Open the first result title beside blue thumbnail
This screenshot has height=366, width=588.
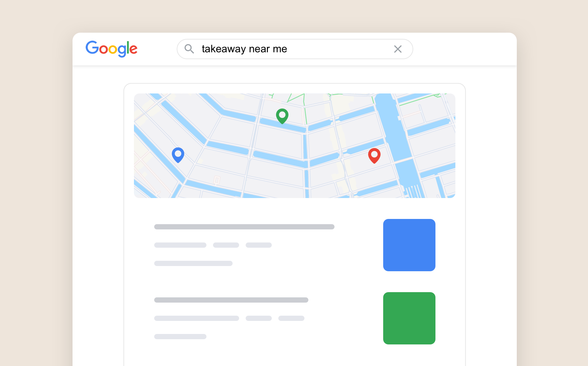tap(244, 227)
